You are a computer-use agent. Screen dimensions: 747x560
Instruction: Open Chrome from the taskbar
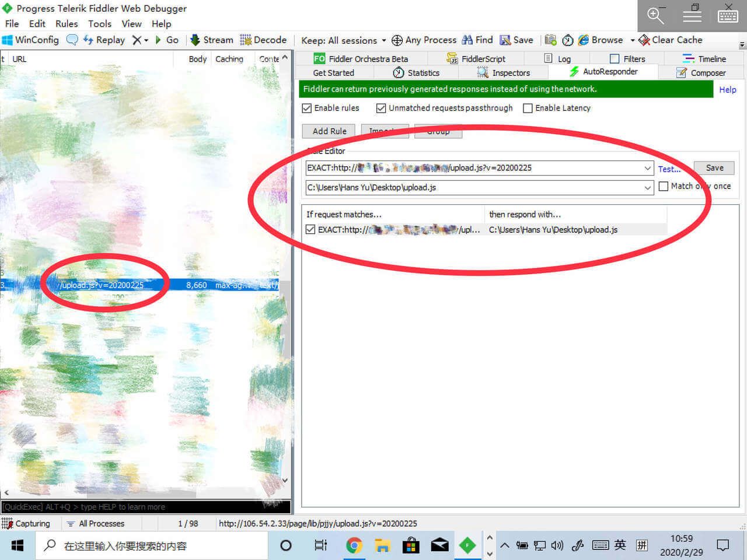pos(353,545)
